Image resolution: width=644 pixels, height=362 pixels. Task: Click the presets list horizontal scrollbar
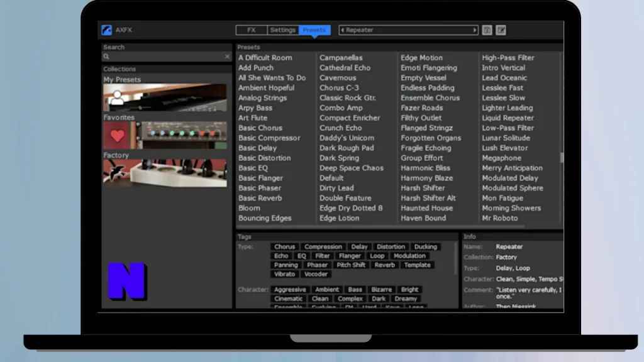click(x=380, y=226)
